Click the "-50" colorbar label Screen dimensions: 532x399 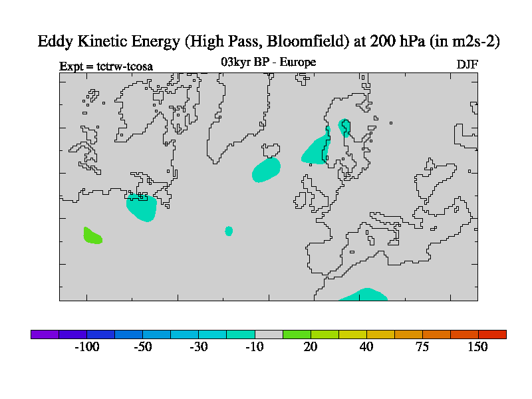142,347
